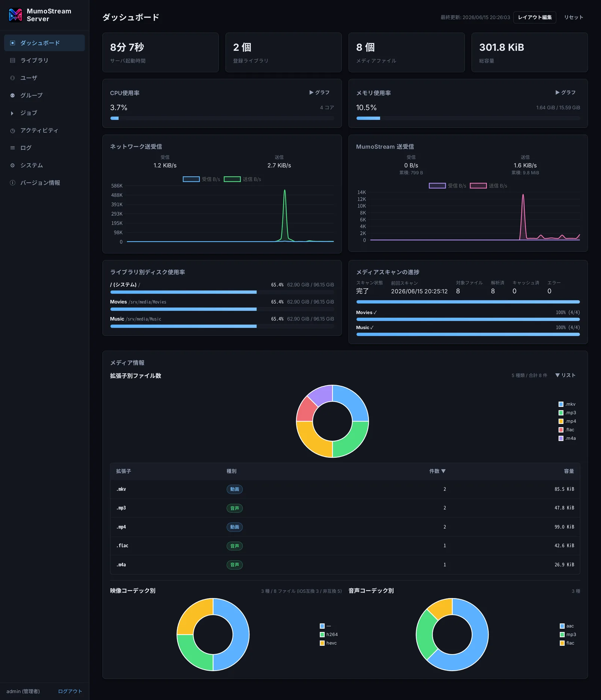Toggle the MumoStream 受信 B/s legend series
Image resolution: width=601 pixels, height=700 pixels.
tap(447, 186)
